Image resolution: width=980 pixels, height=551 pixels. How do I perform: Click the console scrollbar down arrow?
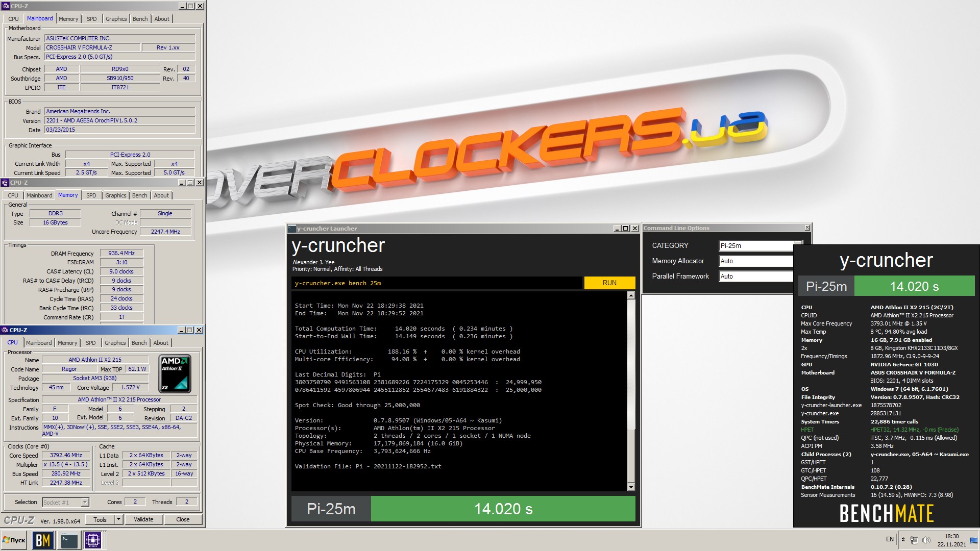pyautogui.click(x=631, y=487)
